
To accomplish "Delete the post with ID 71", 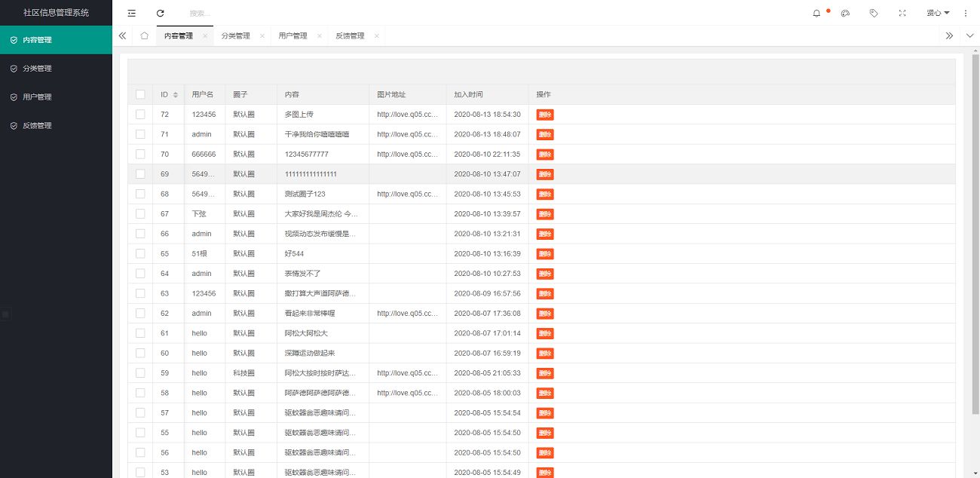I will (545, 134).
